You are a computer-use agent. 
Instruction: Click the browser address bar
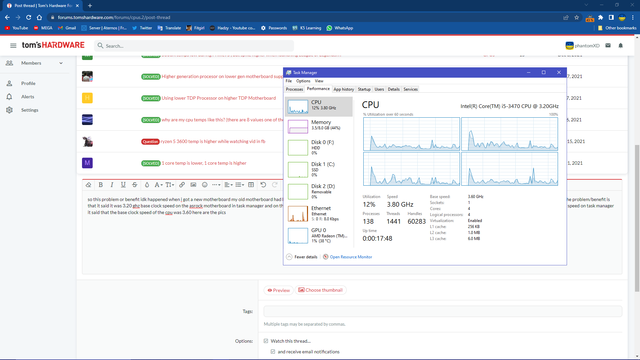[x=306, y=18]
